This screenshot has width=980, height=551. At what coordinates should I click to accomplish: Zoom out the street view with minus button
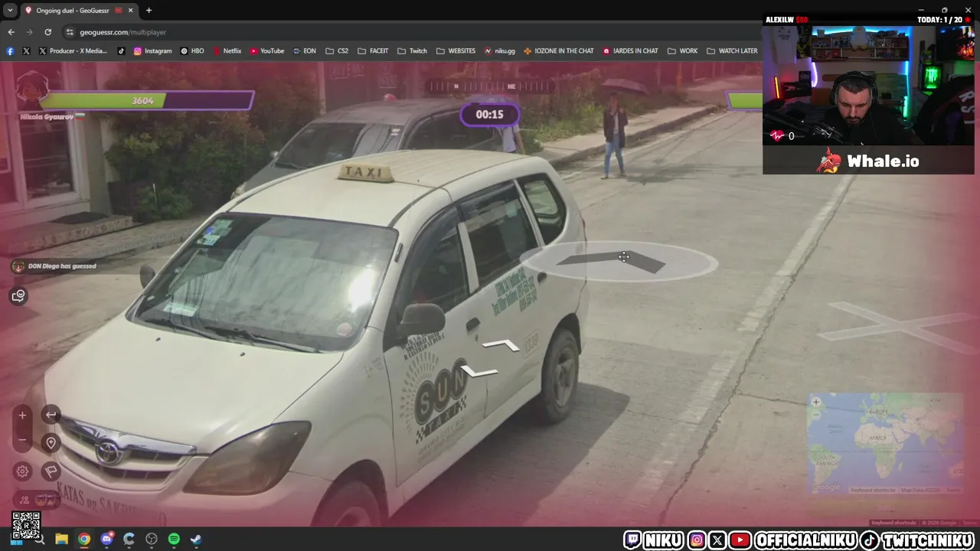22,439
